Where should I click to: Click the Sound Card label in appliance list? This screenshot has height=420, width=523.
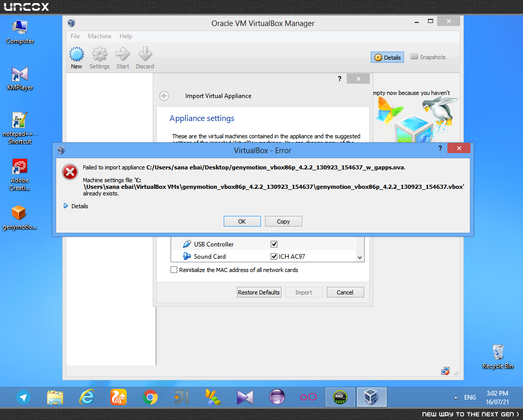pos(210,256)
